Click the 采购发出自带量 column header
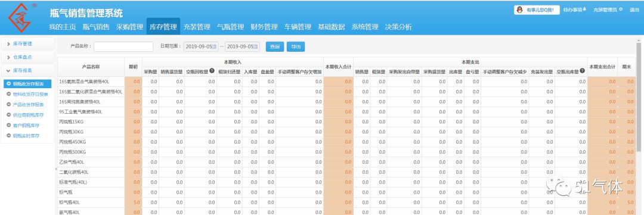This screenshot has width=644, height=215. [404, 72]
